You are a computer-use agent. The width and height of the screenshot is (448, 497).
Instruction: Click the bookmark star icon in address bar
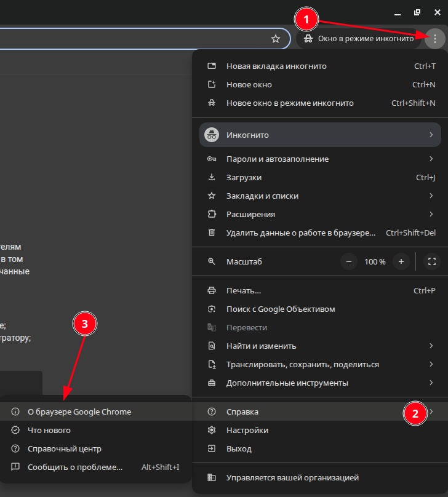pos(276,39)
